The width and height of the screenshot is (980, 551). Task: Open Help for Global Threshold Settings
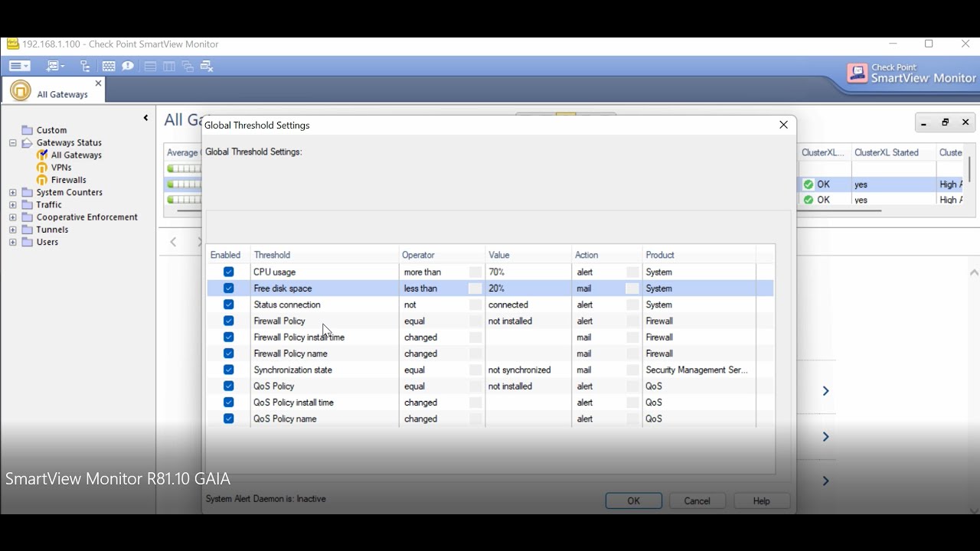tap(762, 501)
